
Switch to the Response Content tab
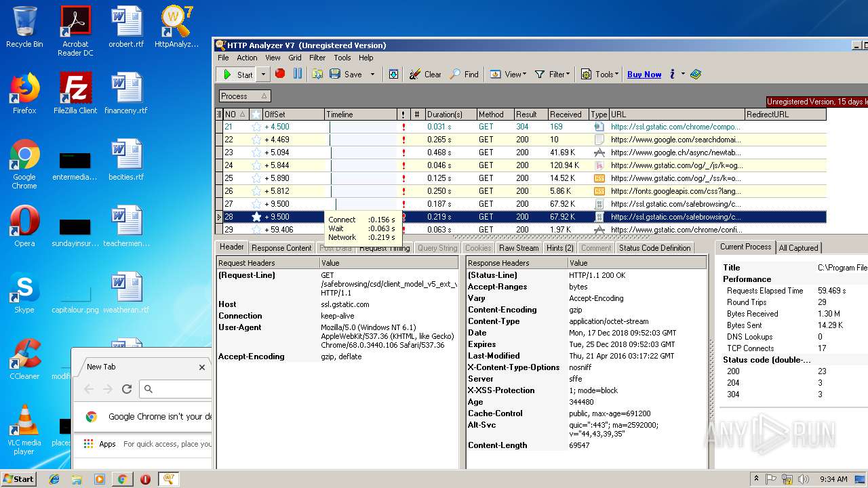pyautogui.click(x=281, y=248)
